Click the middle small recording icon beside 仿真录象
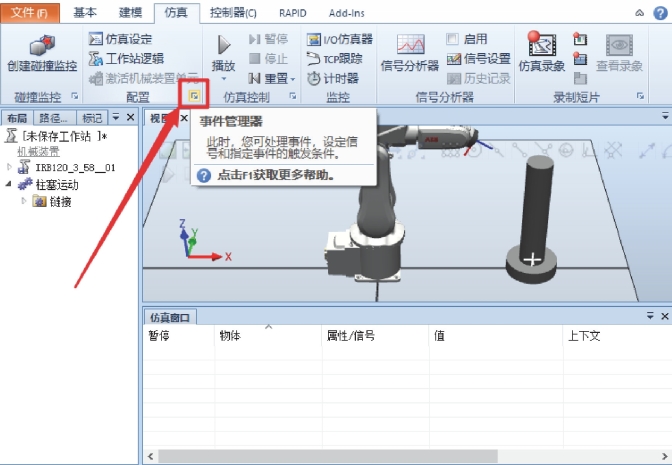The image size is (672, 465). (579, 58)
